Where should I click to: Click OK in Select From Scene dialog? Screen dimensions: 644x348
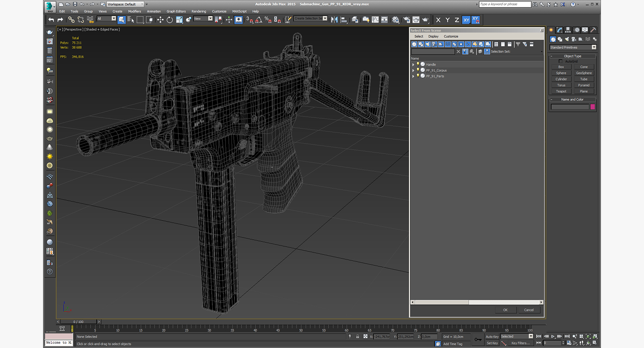coord(505,310)
